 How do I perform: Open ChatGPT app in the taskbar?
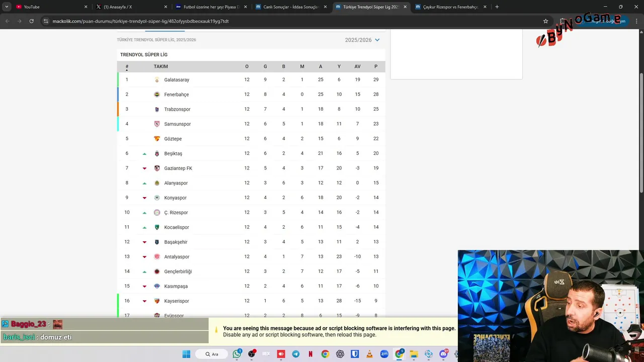coord(340,354)
